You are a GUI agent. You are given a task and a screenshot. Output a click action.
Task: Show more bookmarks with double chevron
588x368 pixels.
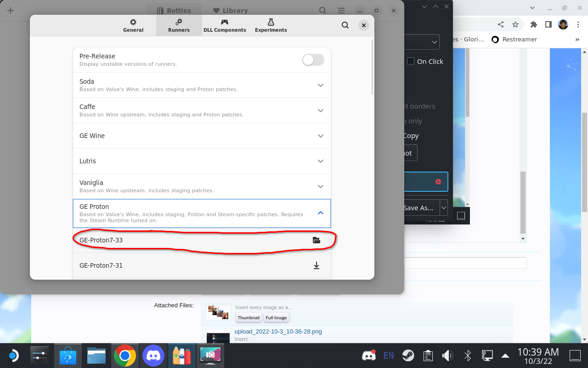click(x=577, y=40)
